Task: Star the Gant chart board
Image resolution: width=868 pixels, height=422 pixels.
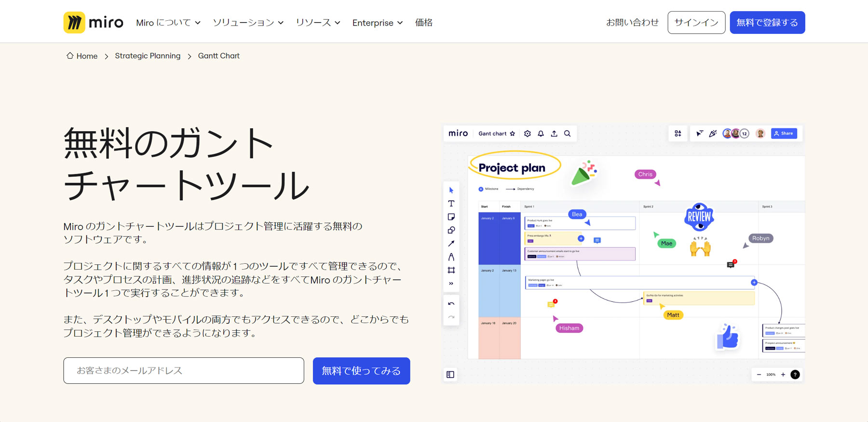Action: click(513, 134)
